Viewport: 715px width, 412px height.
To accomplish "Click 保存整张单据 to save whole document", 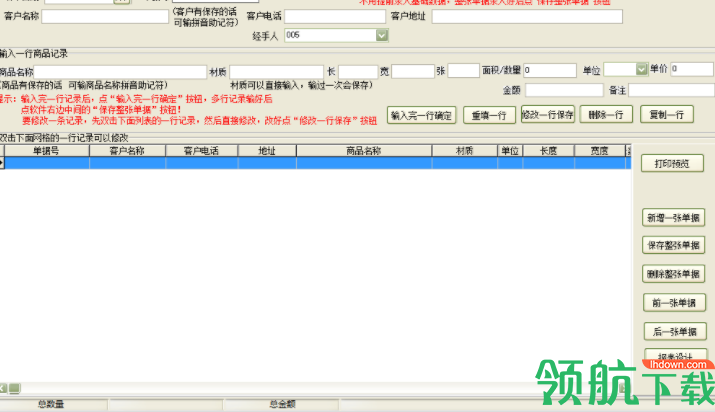I will point(674,245).
